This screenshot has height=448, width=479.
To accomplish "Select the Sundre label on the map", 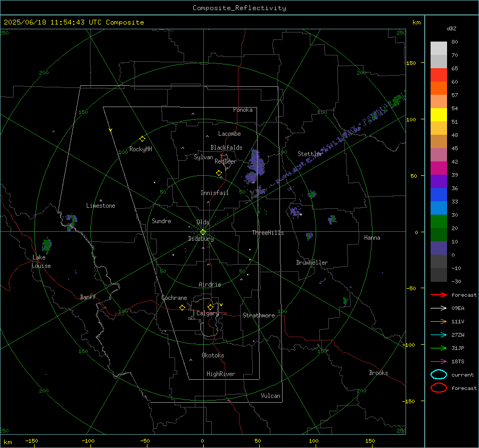I will [x=161, y=221].
